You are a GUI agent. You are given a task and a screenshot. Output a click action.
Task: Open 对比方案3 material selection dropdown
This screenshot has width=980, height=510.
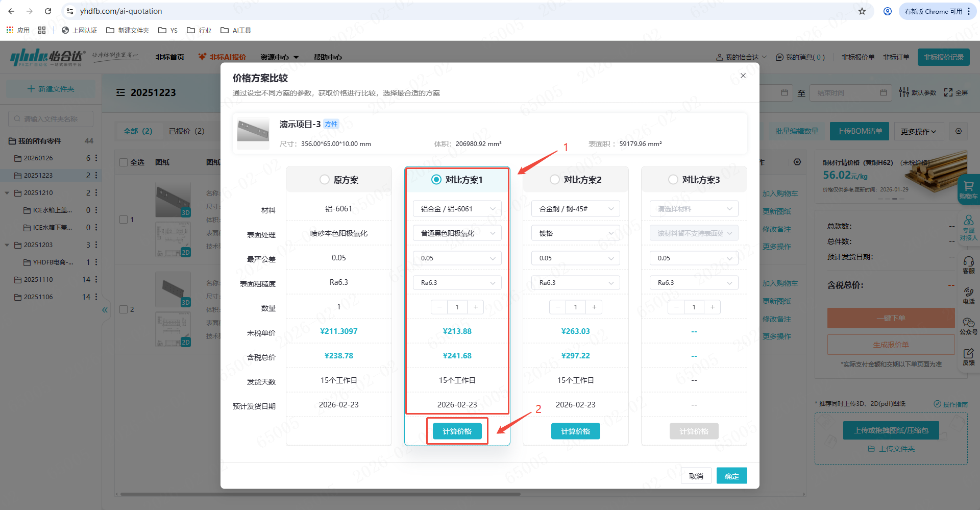point(694,209)
